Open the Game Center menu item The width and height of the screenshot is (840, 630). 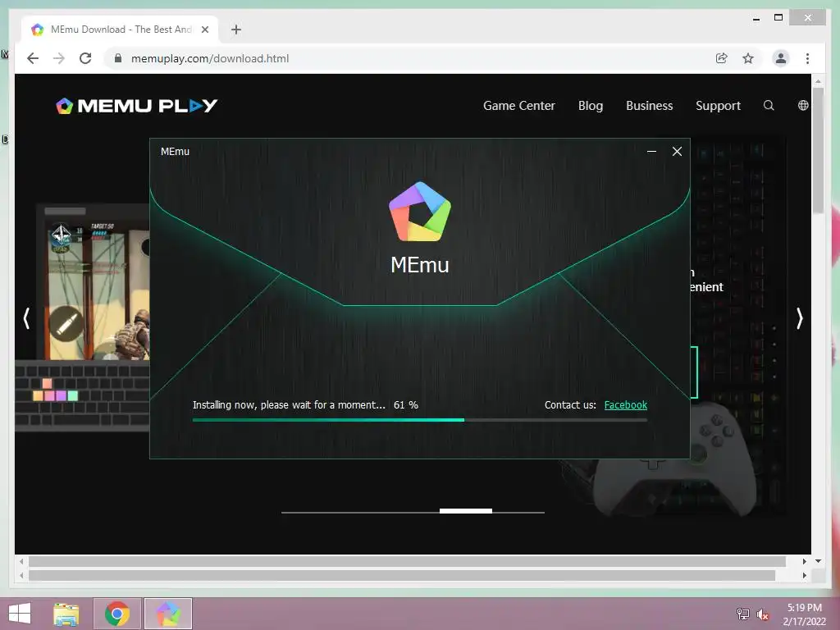[x=519, y=106]
